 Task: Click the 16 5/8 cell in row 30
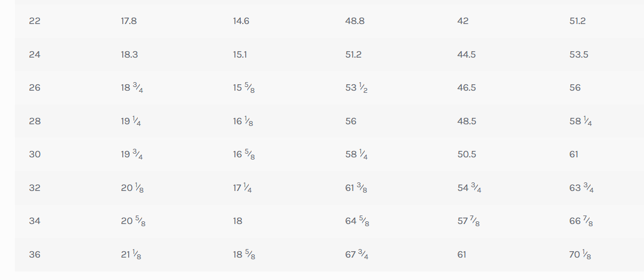pyautogui.click(x=244, y=155)
